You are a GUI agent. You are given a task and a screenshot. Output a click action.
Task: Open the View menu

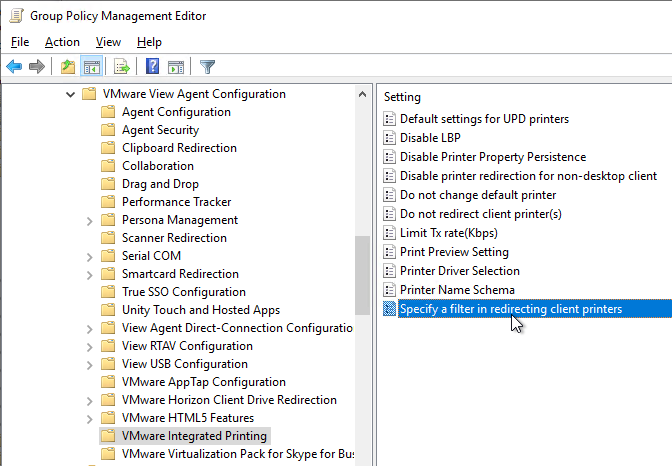[x=108, y=42]
